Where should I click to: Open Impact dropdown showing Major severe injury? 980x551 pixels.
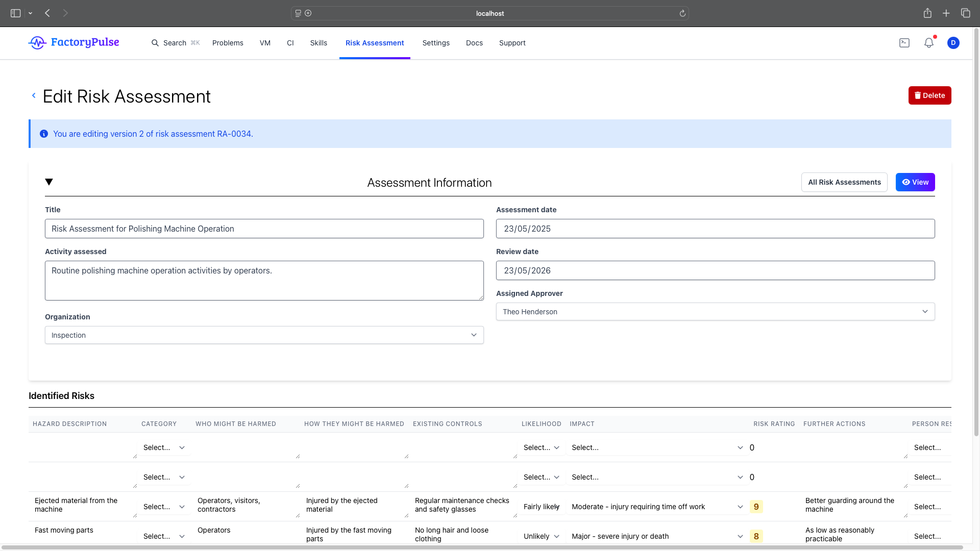(657, 536)
